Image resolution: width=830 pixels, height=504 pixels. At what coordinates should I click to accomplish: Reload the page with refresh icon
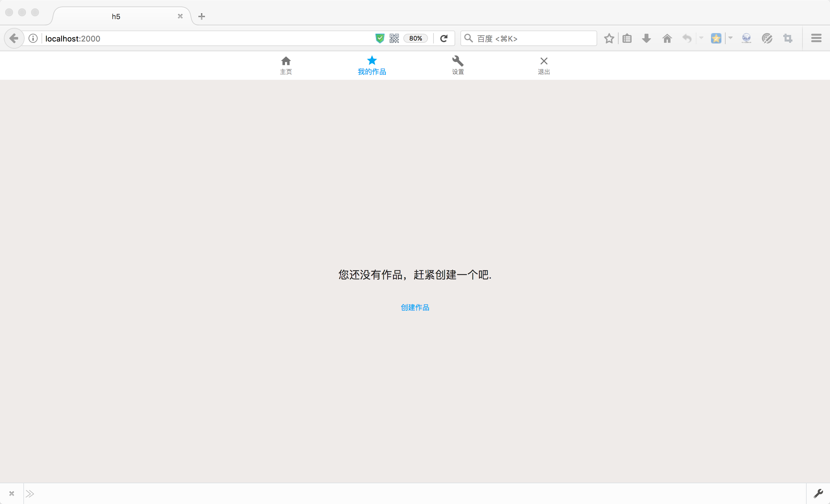click(444, 38)
